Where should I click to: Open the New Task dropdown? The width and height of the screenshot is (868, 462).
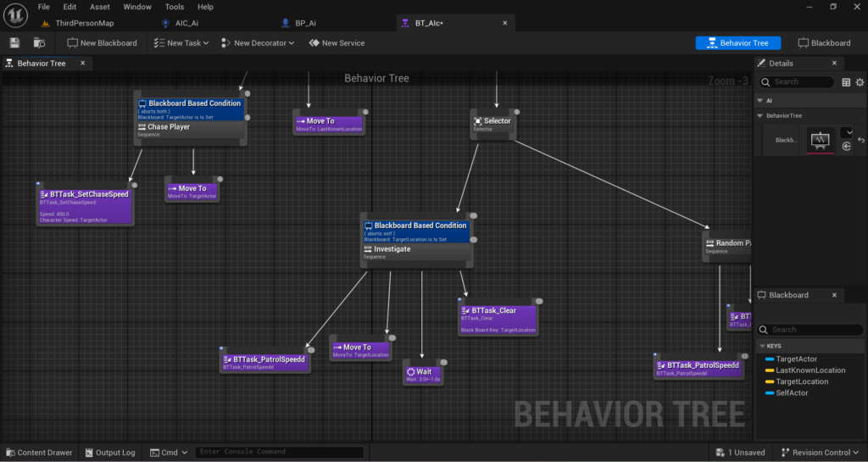(x=181, y=43)
